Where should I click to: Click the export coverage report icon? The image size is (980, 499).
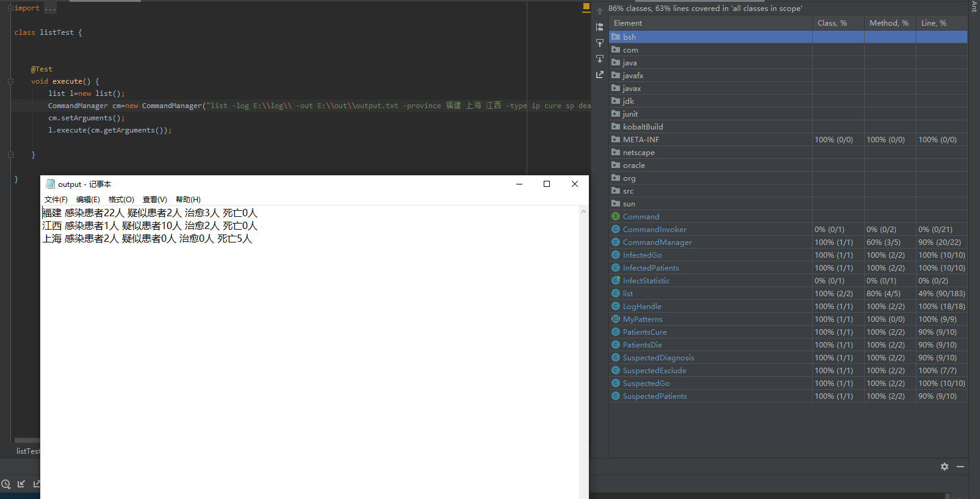599,75
